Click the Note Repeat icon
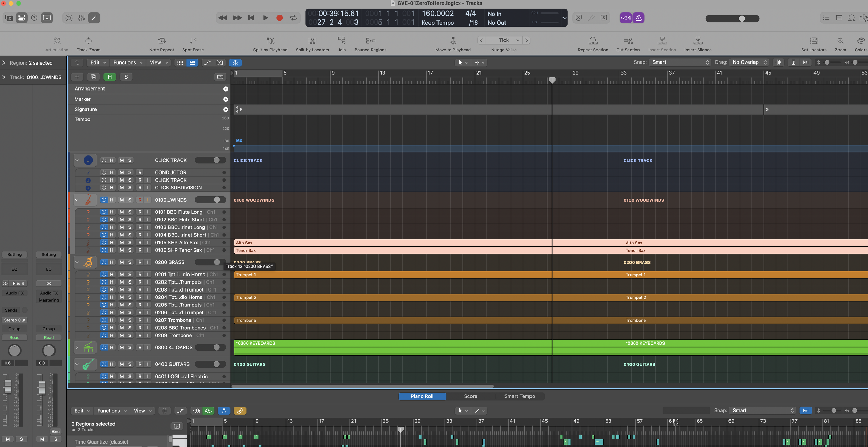The image size is (868, 447). (x=161, y=41)
